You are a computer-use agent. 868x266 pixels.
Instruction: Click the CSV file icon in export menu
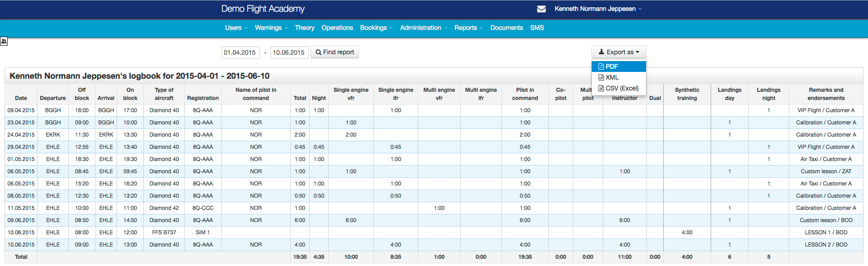point(601,88)
